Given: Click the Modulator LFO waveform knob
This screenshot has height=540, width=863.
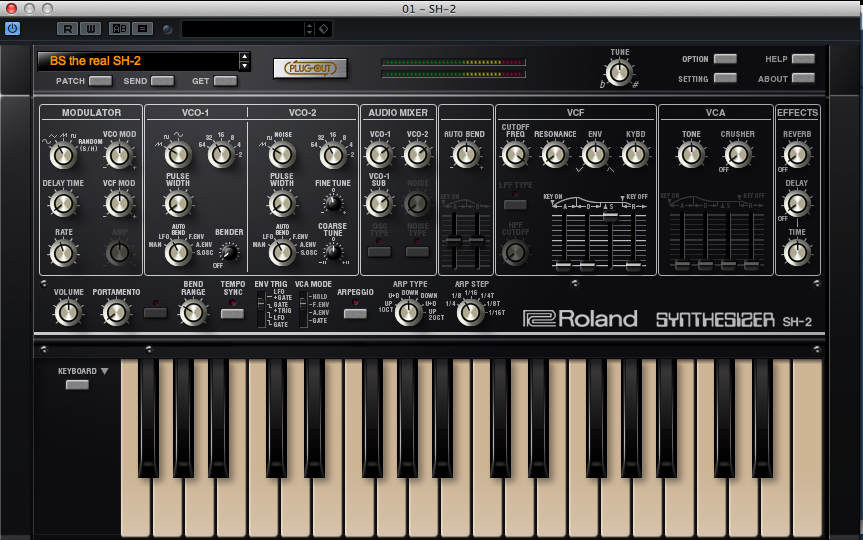Looking at the screenshot, I should [x=63, y=156].
